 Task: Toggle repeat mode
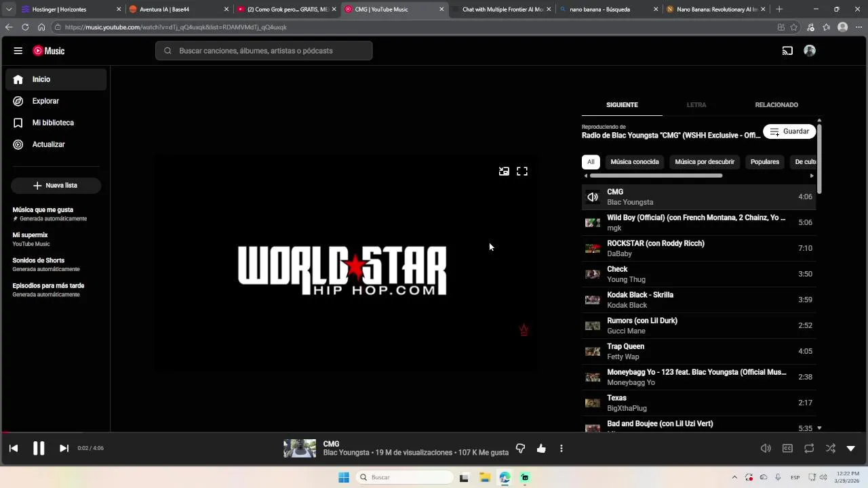tap(809, 448)
